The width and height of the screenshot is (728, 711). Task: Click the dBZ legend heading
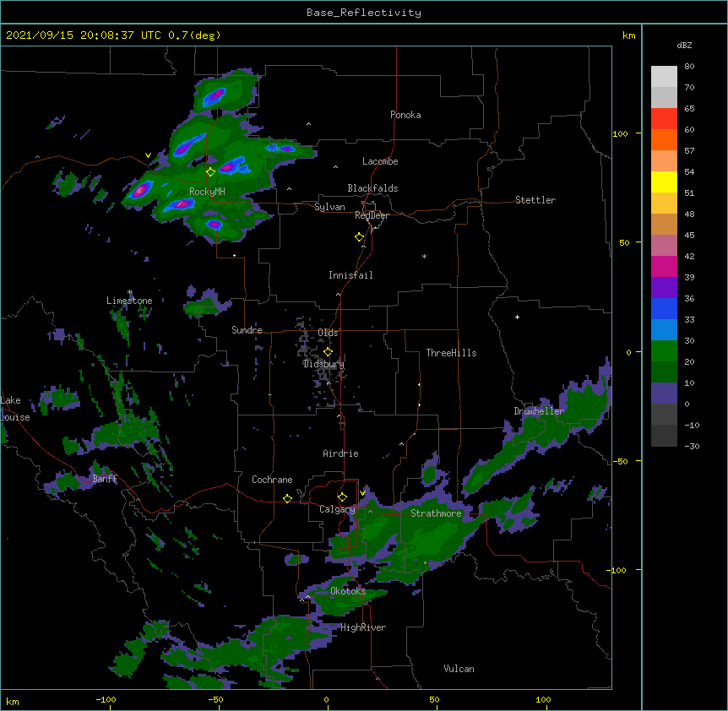click(x=684, y=45)
